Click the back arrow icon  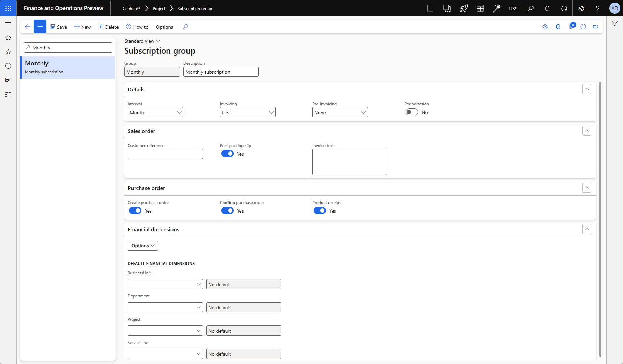(28, 27)
